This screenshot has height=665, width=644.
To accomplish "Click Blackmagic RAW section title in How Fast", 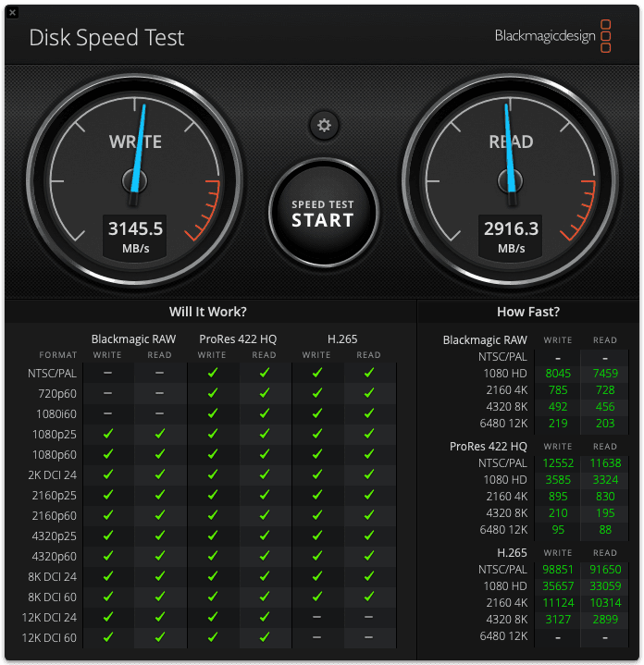I will (x=485, y=340).
